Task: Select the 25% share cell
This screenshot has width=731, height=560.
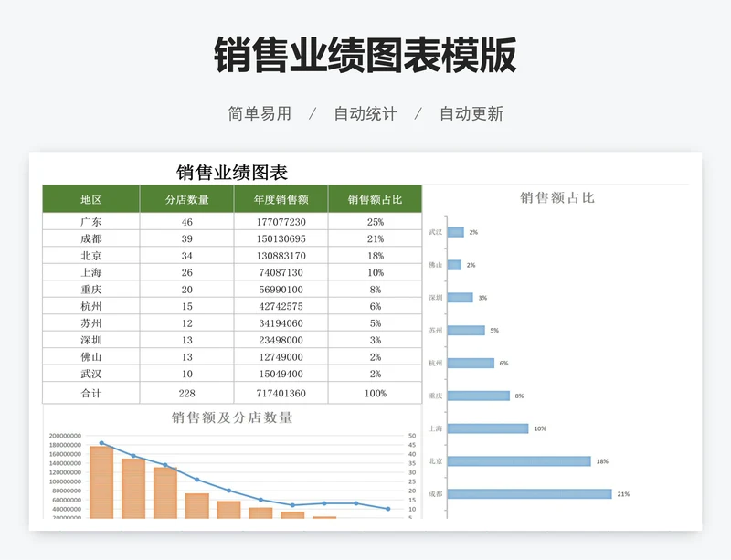Action: [375, 222]
